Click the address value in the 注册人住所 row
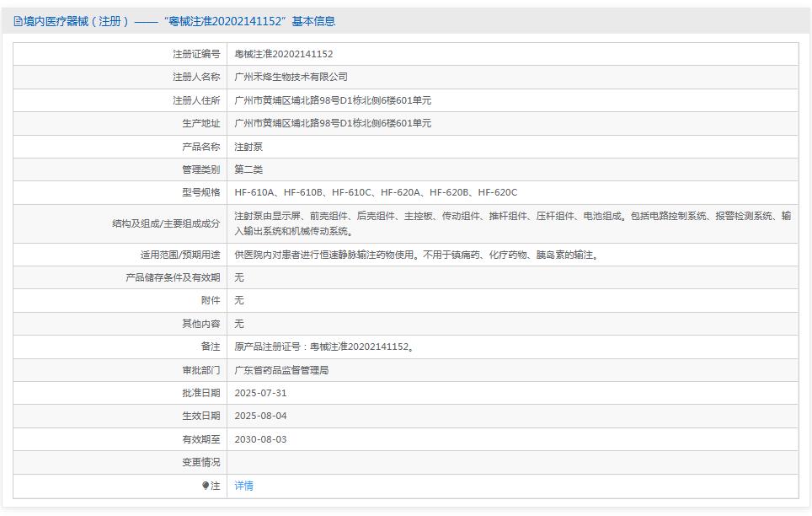Image resolution: width=812 pixels, height=516 pixels. pos(333,100)
